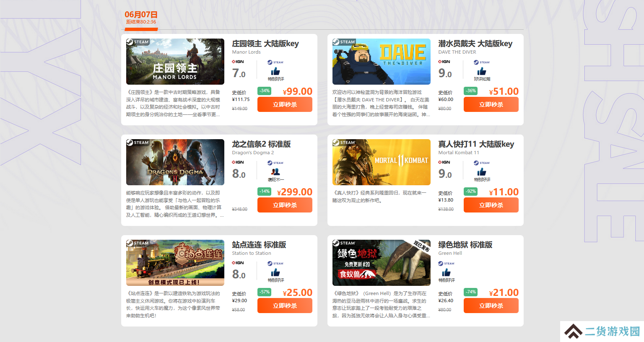Viewport: 644px width, 342px height.
Task: Click the -74% discount badge
Action: [x=471, y=292]
